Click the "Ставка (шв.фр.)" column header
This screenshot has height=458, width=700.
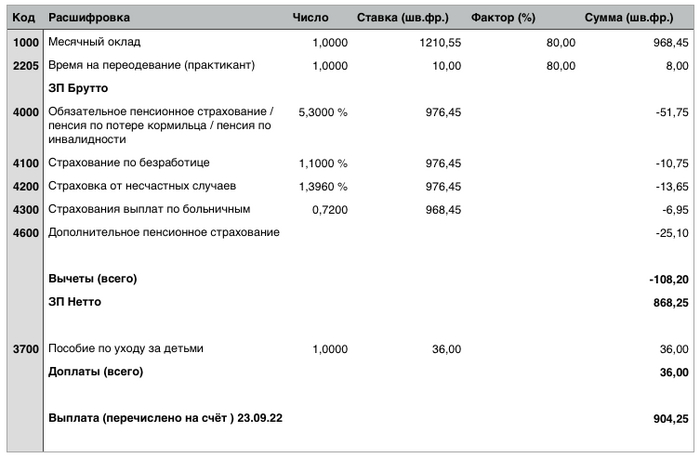402,17
